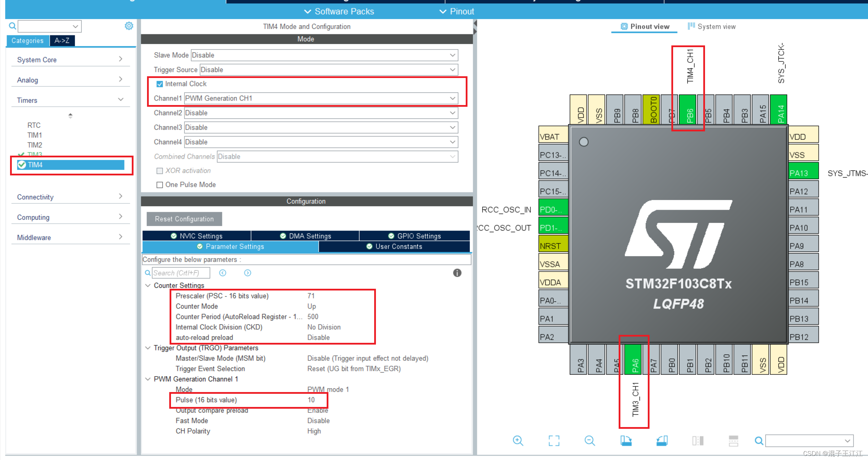The image size is (868, 460).
Task: Open the Software Packs menu
Action: [x=339, y=11]
